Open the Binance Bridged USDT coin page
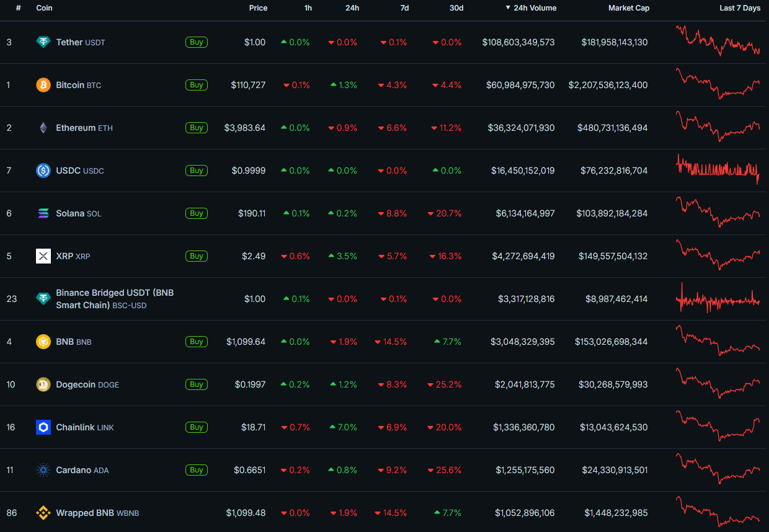 click(x=115, y=299)
